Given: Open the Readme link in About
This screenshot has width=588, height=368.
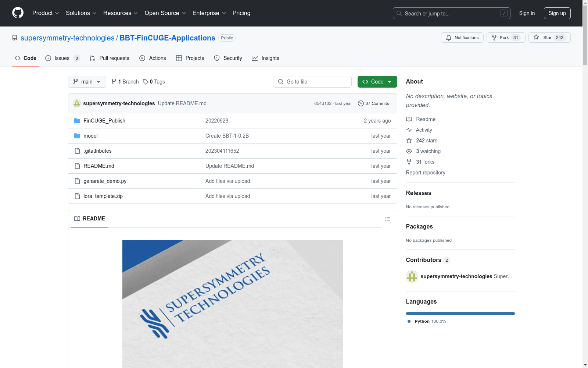Looking at the screenshot, I should [x=421, y=119].
